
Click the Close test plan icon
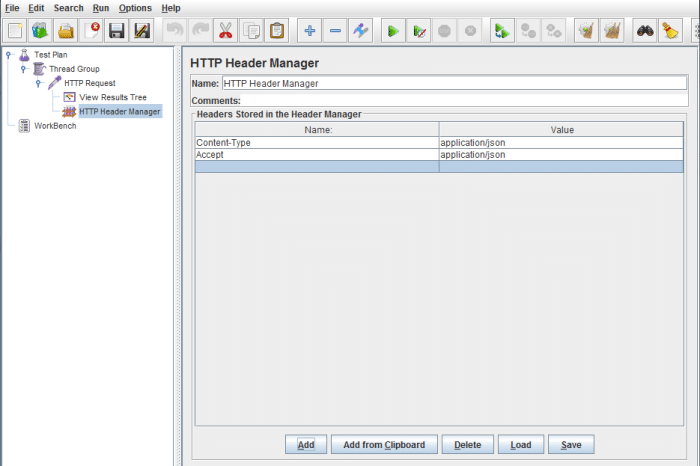point(91,31)
